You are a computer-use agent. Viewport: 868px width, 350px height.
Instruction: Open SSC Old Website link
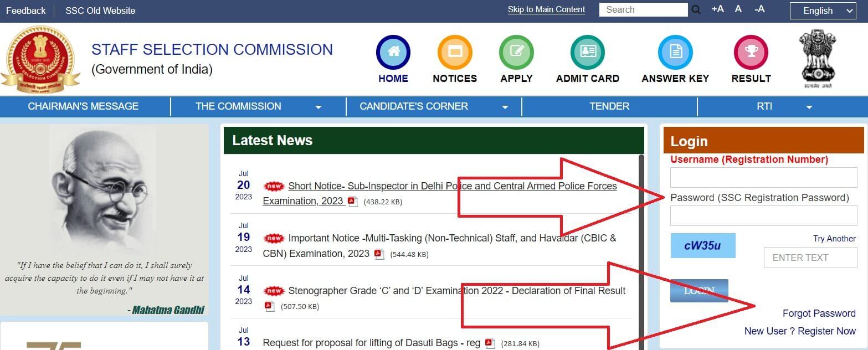pos(100,11)
